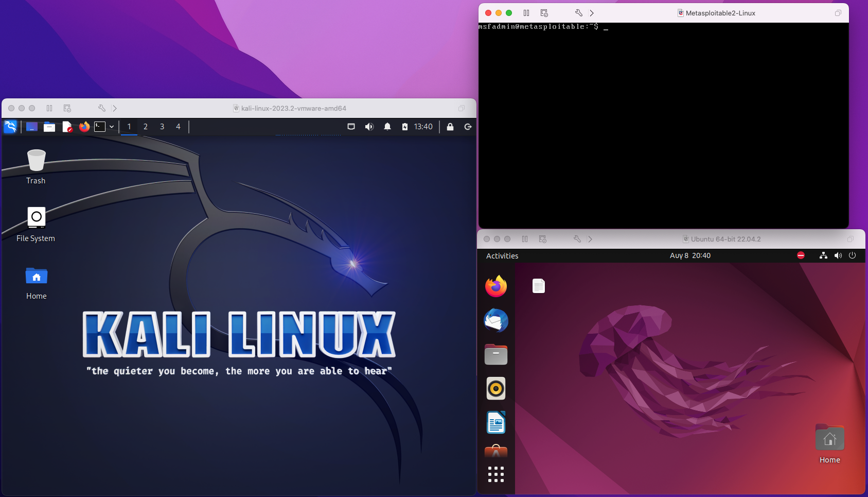This screenshot has width=868, height=497.
Task: Click the resize icon in Ubuntu VM title bar
Action: pos(851,239)
